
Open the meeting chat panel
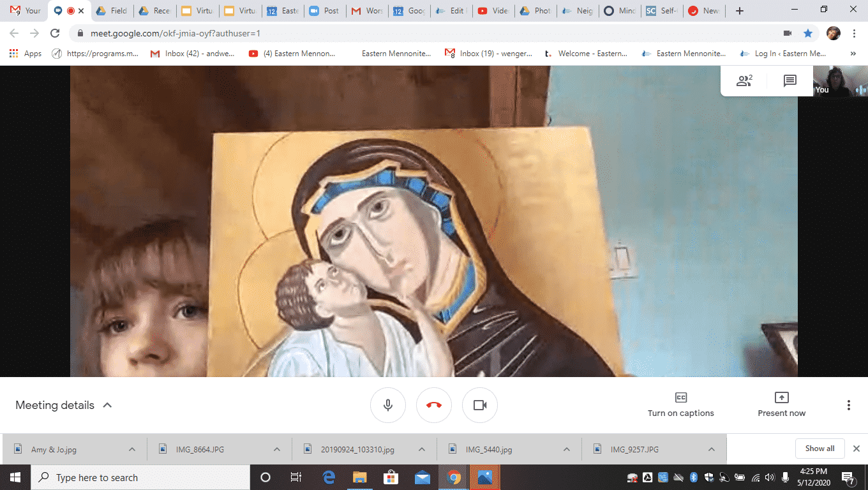click(790, 81)
